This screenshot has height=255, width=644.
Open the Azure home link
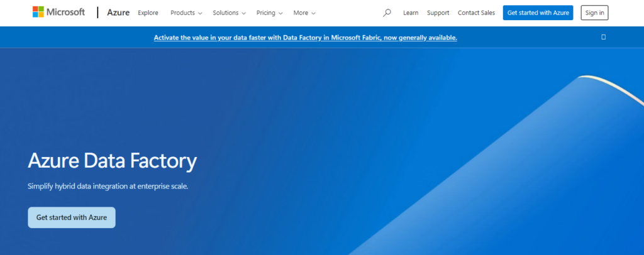pyautogui.click(x=118, y=13)
